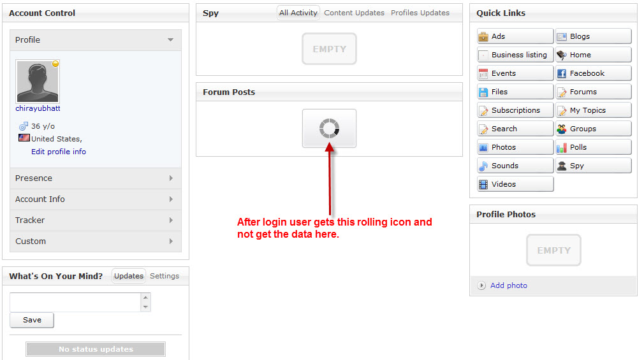This screenshot has height=360, width=644.
Task: Click the Blogs icon in Quick Links
Action: [x=562, y=36]
